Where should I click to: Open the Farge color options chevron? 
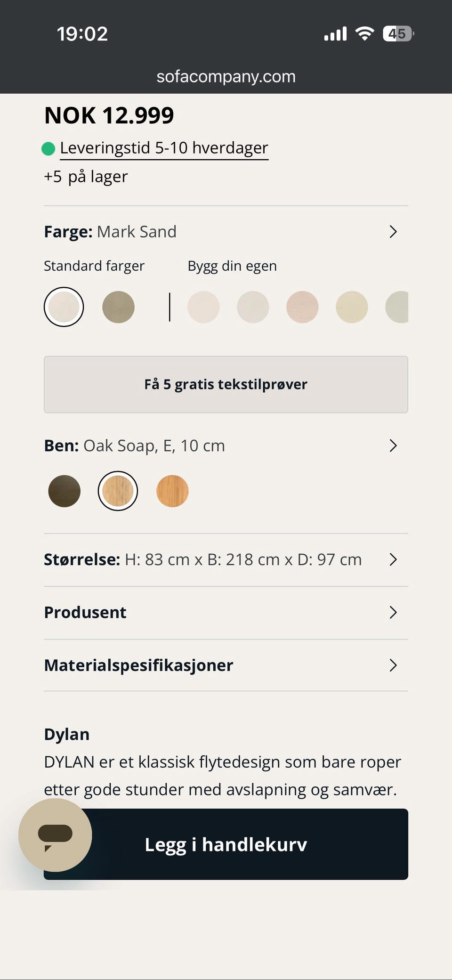[393, 232]
